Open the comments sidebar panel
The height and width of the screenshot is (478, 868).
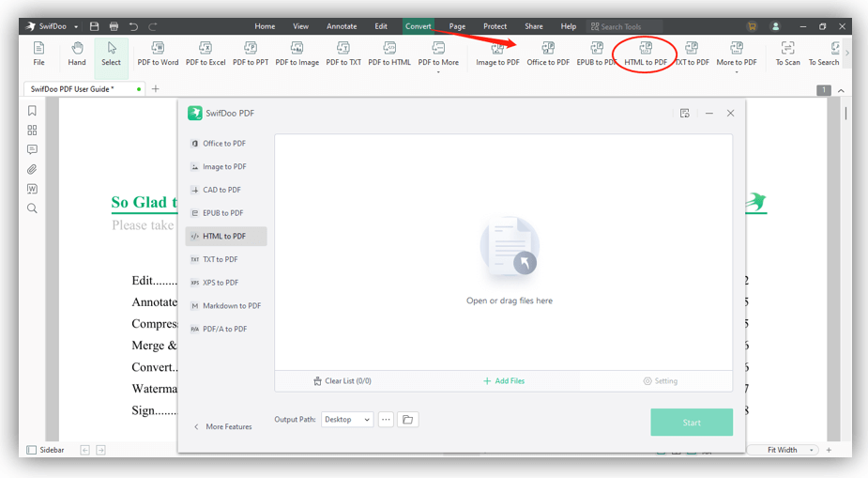pos(32,149)
